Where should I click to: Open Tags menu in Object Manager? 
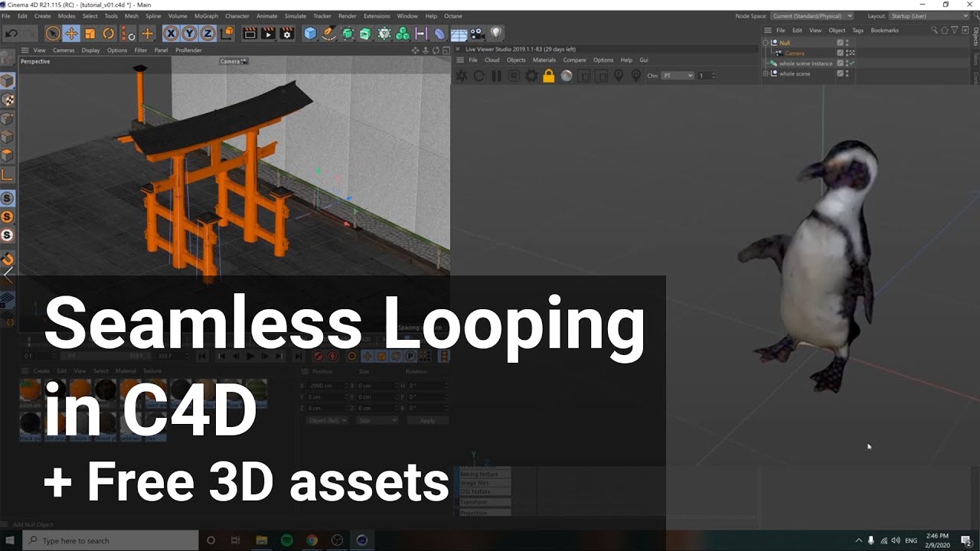pyautogui.click(x=857, y=30)
